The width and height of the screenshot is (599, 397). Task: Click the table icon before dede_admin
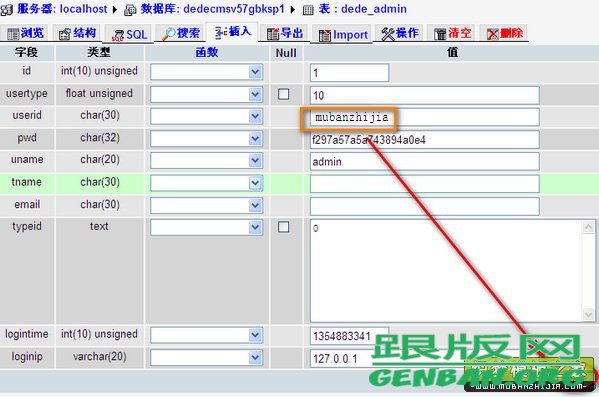tap(308, 10)
